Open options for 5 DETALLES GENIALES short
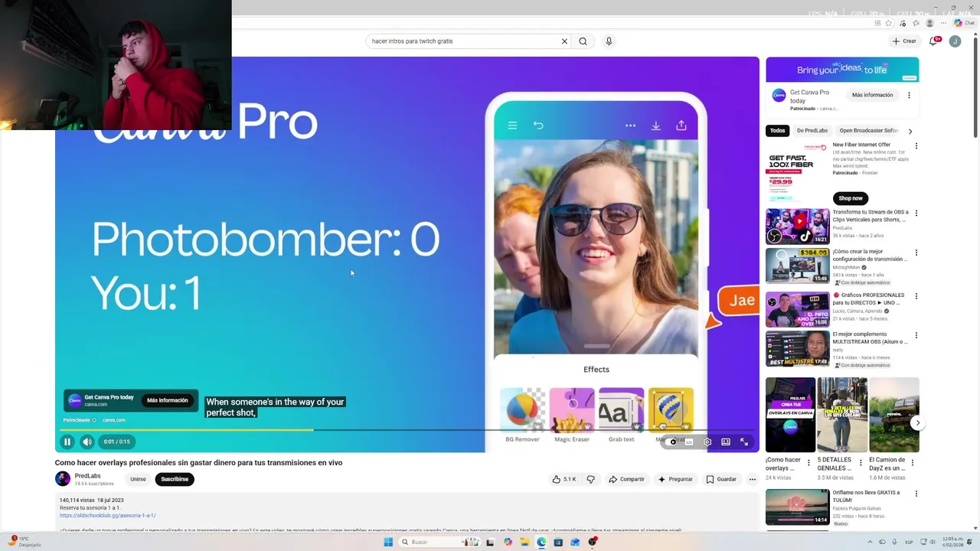This screenshot has height=551, width=980. click(x=861, y=463)
